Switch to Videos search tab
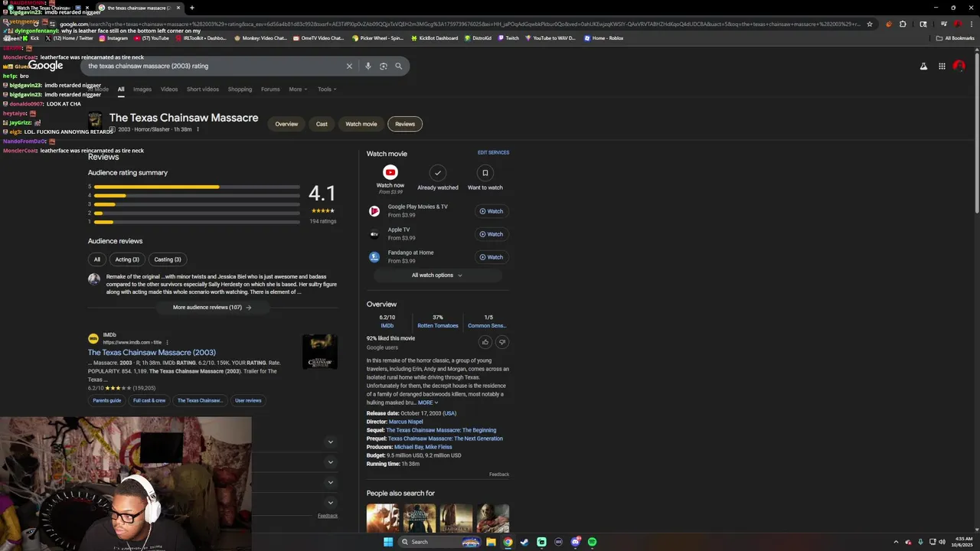Image resolution: width=980 pixels, height=551 pixels. tap(169, 89)
